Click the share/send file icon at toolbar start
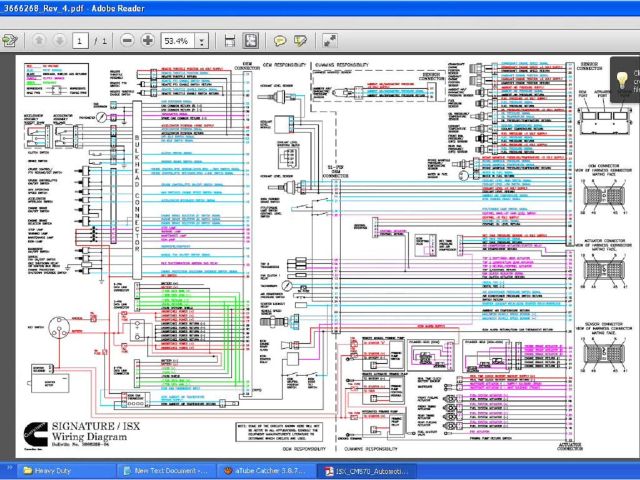This screenshot has height=480, width=640. point(10,41)
